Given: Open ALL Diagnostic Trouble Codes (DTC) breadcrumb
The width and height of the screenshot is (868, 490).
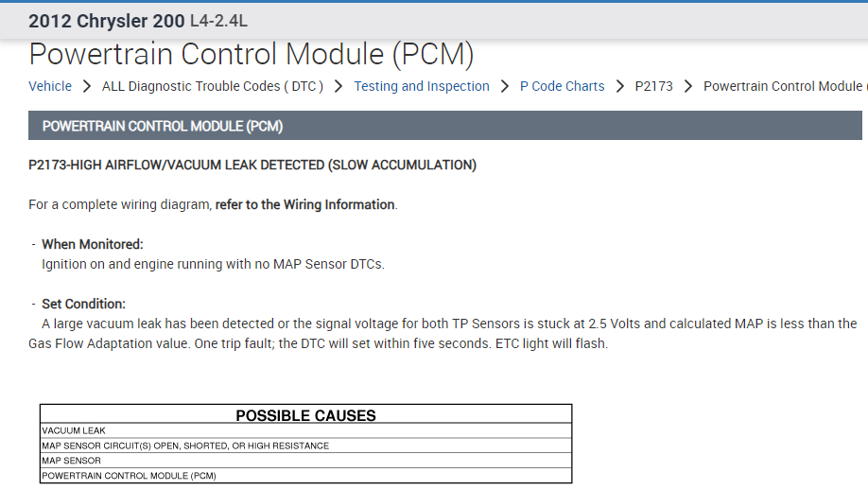Looking at the screenshot, I should pos(213,86).
